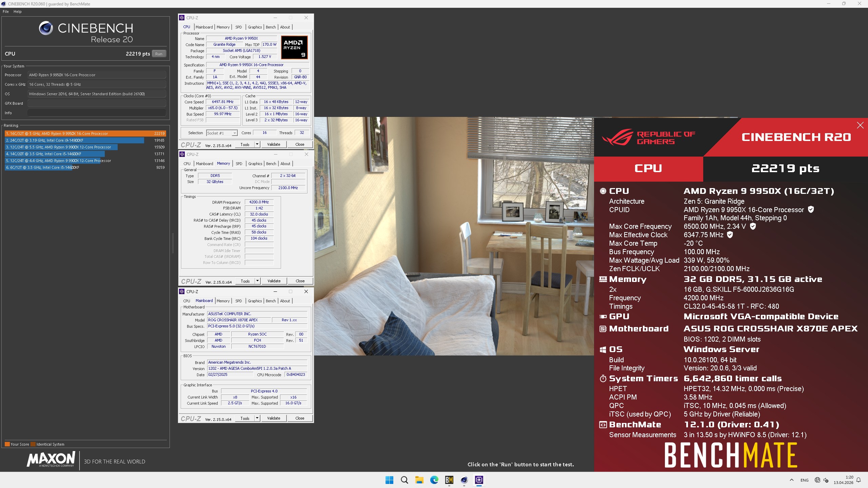Switch to SPD tab in top CPU-Z window
This screenshot has width=868, height=488.
pos(239,27)
